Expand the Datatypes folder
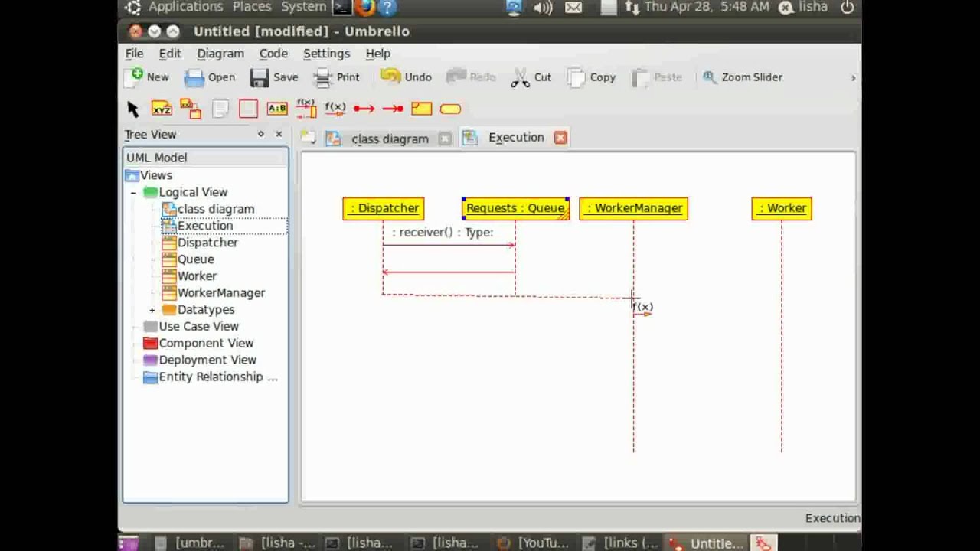Viewport: 980px width, 551px height. 152,310
